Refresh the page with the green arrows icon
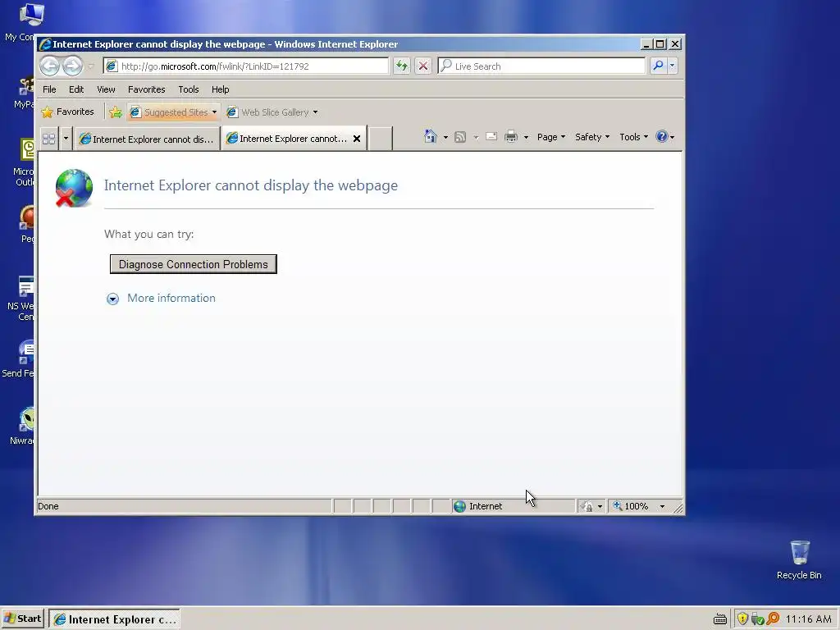Viewport: 840px width, 630px height. [402, 66]
